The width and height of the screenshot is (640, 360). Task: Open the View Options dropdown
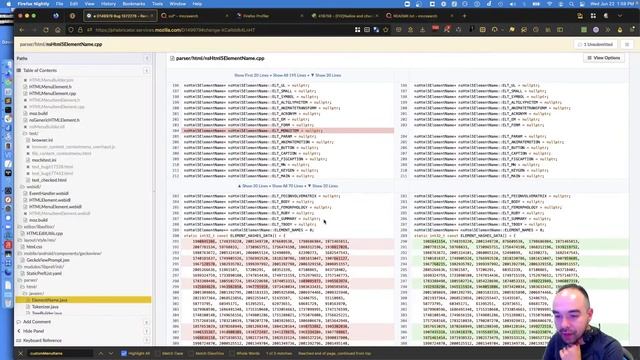604,58
